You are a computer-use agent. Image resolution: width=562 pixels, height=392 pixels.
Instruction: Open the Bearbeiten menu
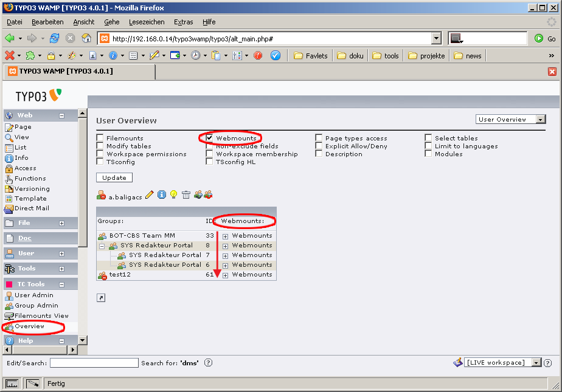pos(47,22)
